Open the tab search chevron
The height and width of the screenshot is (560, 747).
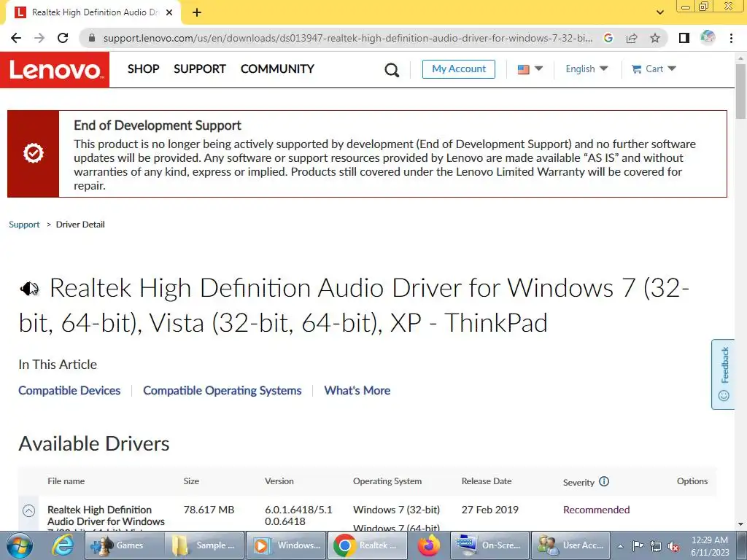pyautogui.click(x=659, y=12)
